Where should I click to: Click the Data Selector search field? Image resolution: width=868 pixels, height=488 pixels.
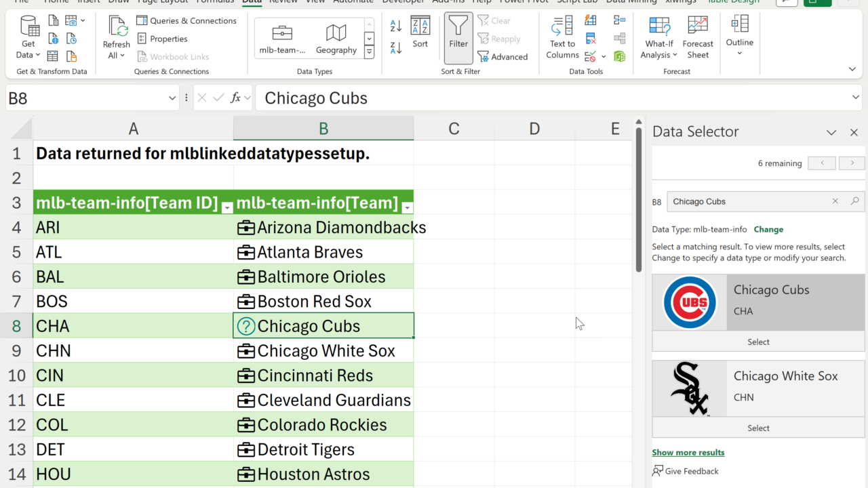[x=749, y=201]
